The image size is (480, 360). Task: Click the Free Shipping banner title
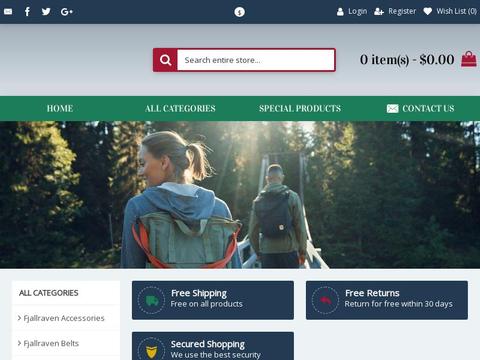pos(199,293)
